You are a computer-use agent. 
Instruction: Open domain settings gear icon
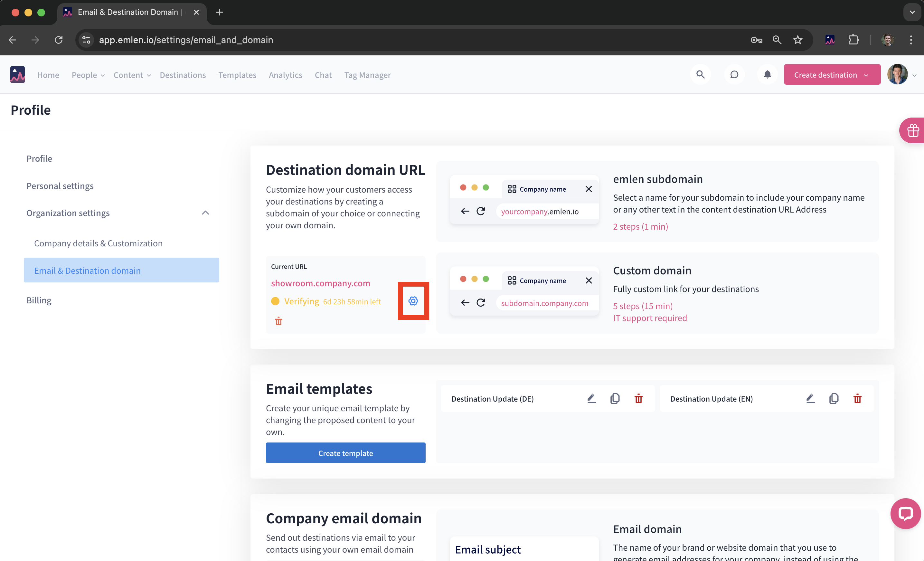coord(413,301)
